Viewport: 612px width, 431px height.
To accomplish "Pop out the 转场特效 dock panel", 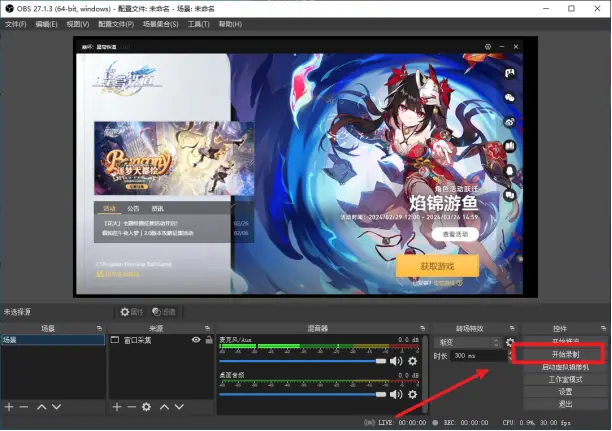I will (512, 329).
